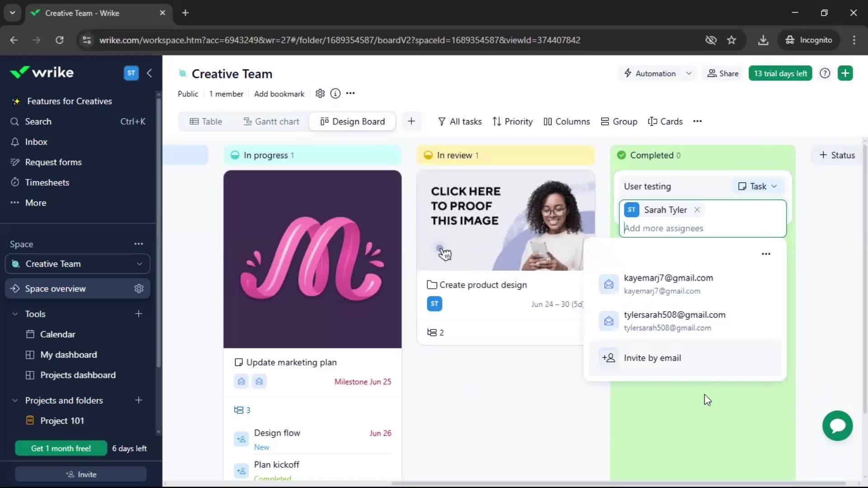The height and width of the screenshot is (488, 868).
Task: Open the Space overview settings gear
Action: 139,289
